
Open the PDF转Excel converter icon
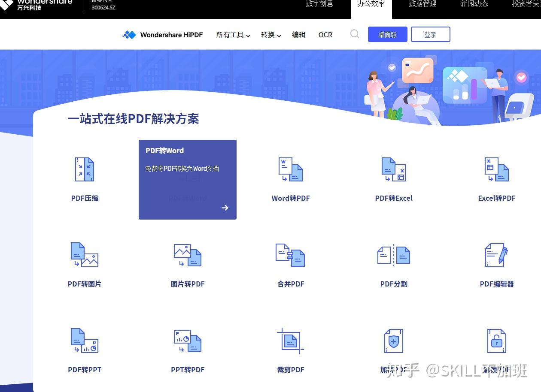point(394,169)
